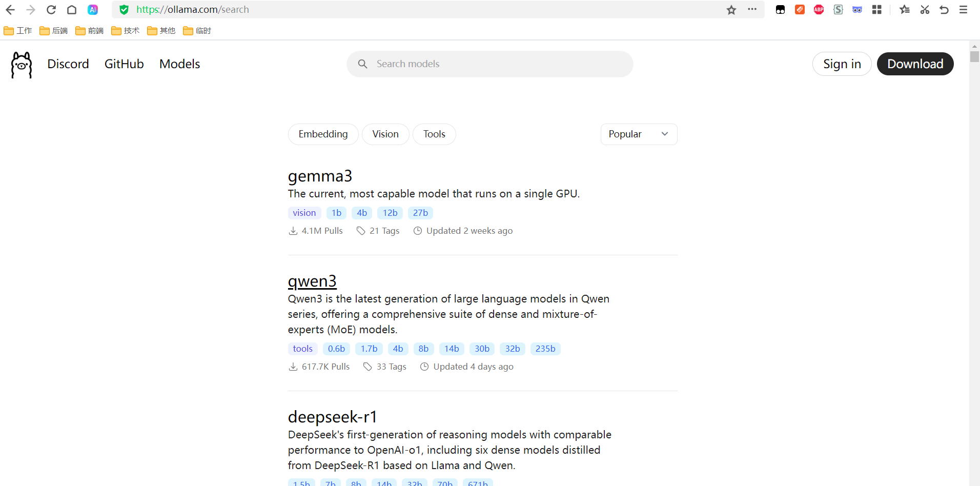Click the green security shield icon
Screen dimensions: 980x486
pos(124,10)
